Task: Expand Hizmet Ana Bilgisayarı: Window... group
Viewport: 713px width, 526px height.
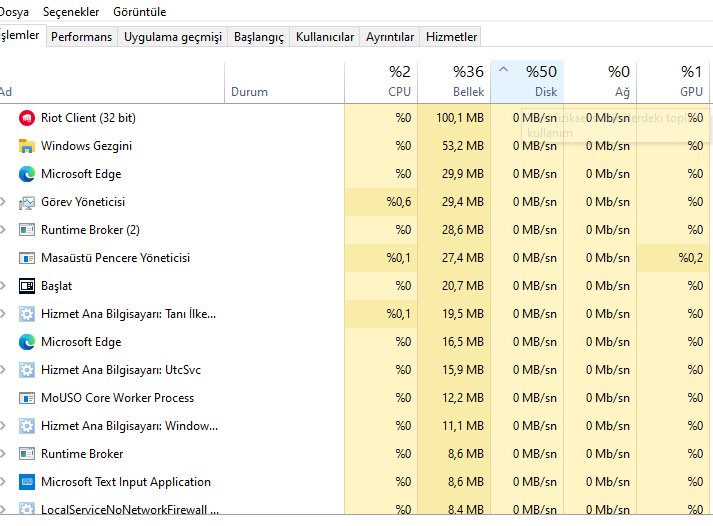Action: tap(3, 426)
